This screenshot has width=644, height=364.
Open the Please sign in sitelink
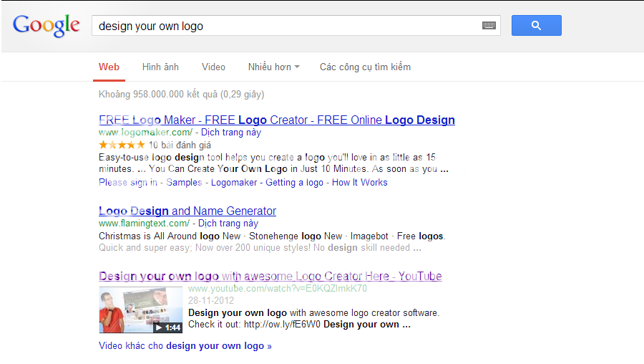(128, 182)
